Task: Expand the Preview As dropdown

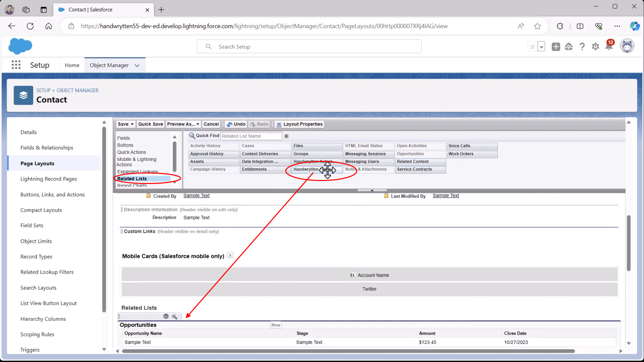Action: (198, 124)
